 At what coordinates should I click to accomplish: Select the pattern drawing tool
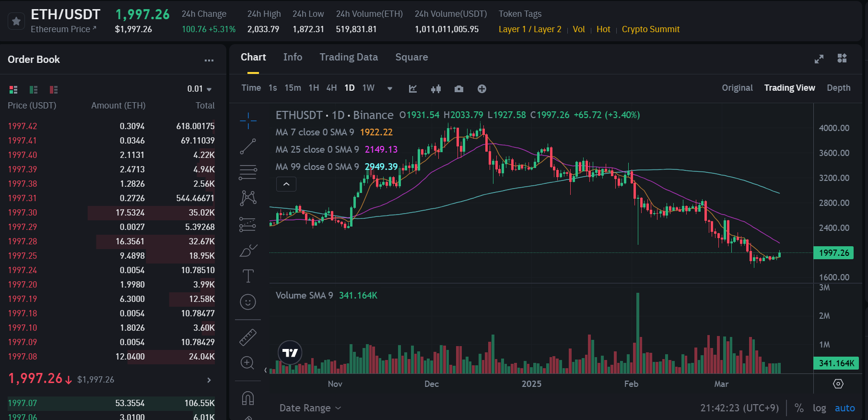tap(248, 198)
